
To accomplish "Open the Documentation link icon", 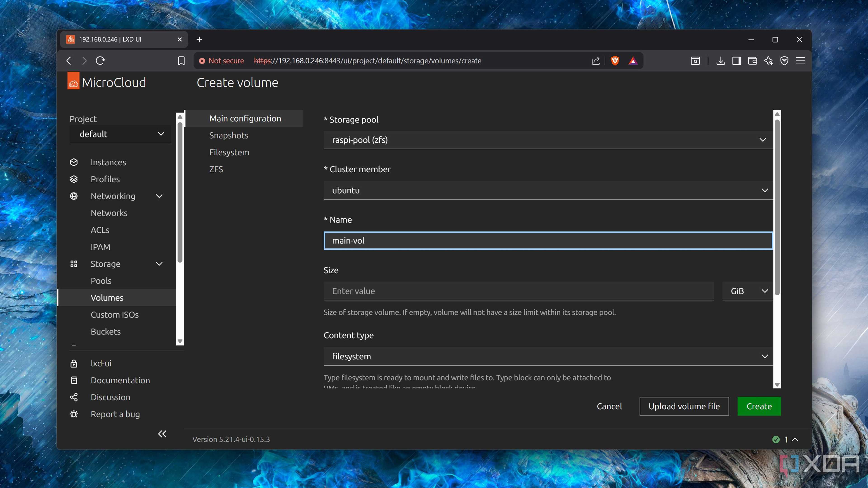I will tap(74, 380).
